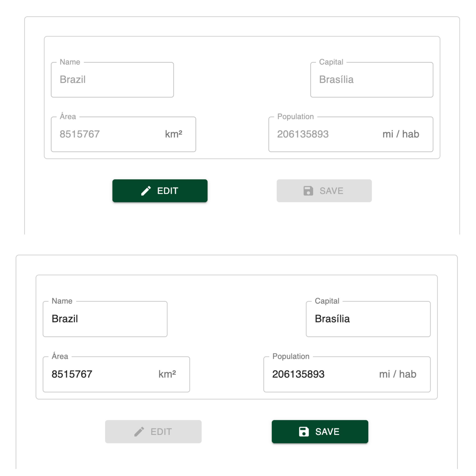This screenshot has width=476, height=476.
Task: Click the editable Population value 206135893
Action: tap(298, 374)
